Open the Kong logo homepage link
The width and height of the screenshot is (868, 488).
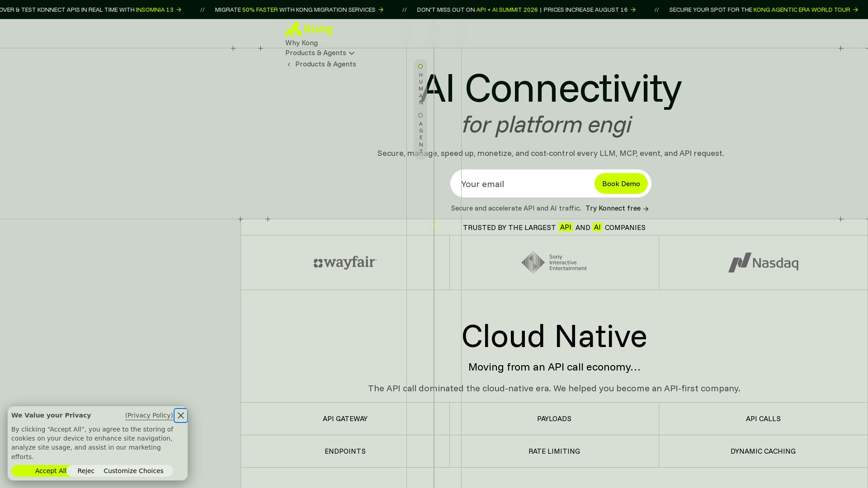click(309, 29)
